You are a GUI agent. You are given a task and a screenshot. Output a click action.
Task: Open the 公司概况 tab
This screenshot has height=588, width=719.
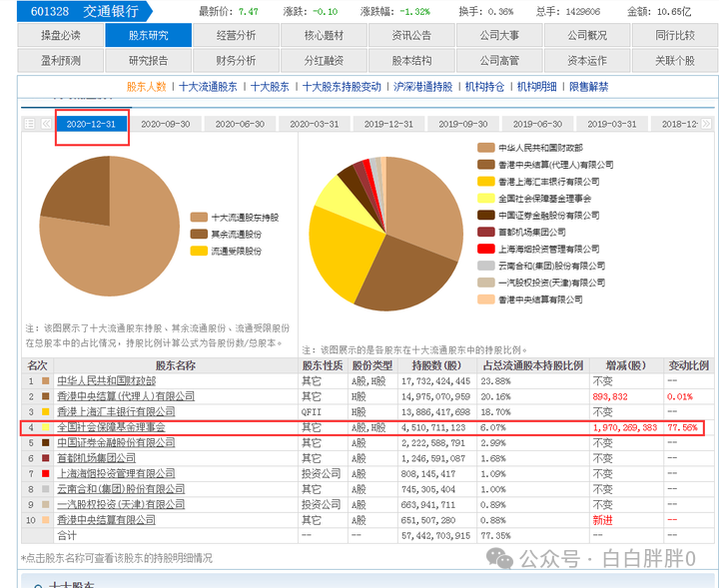click(587, 35)
